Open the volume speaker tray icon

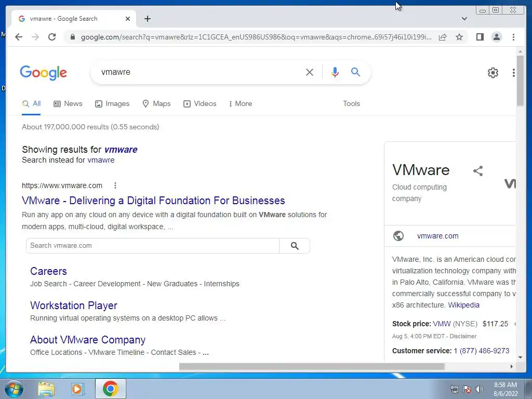coord(479,389)
